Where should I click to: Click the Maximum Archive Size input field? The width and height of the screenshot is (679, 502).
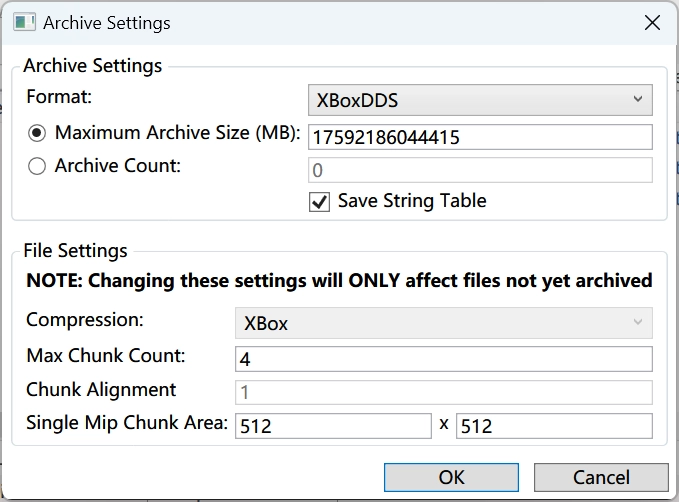click(x=480, y=137)
